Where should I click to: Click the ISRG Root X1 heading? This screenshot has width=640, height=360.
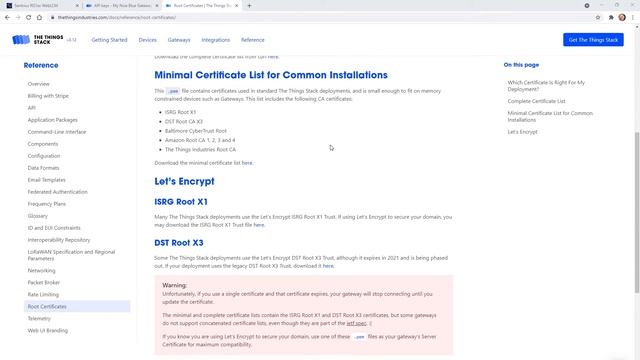181,202
